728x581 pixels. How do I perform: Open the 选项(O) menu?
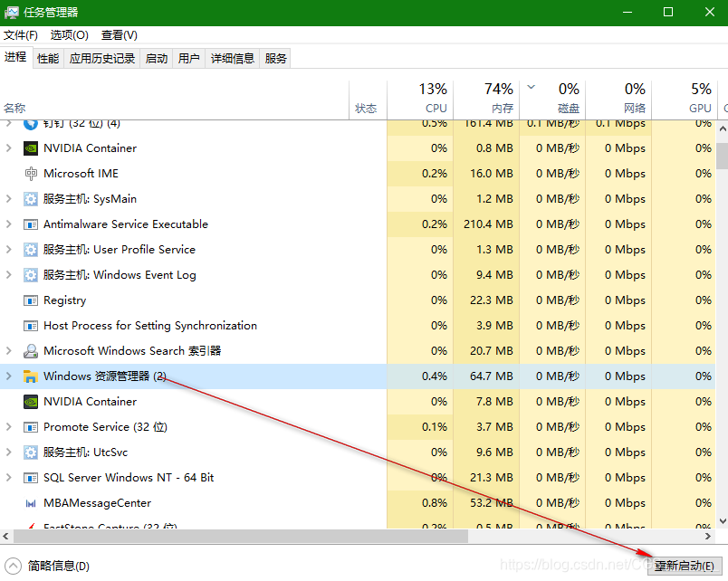point(69,35)
